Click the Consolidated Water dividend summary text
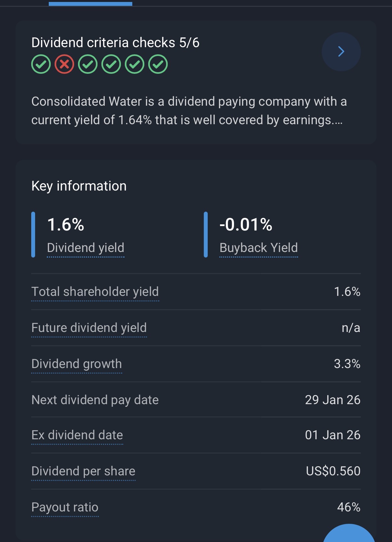This screenshot has height=542, width=392. 189,111
